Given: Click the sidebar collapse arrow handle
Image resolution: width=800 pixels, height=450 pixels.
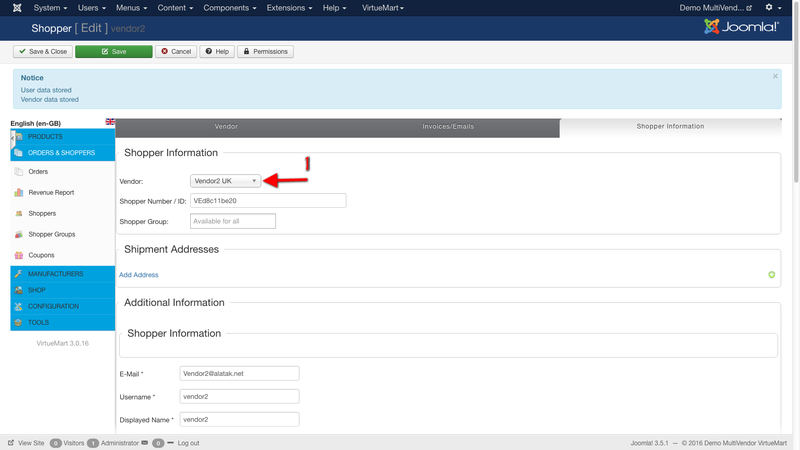Looking at the screenshot, I should click(12, 138).
